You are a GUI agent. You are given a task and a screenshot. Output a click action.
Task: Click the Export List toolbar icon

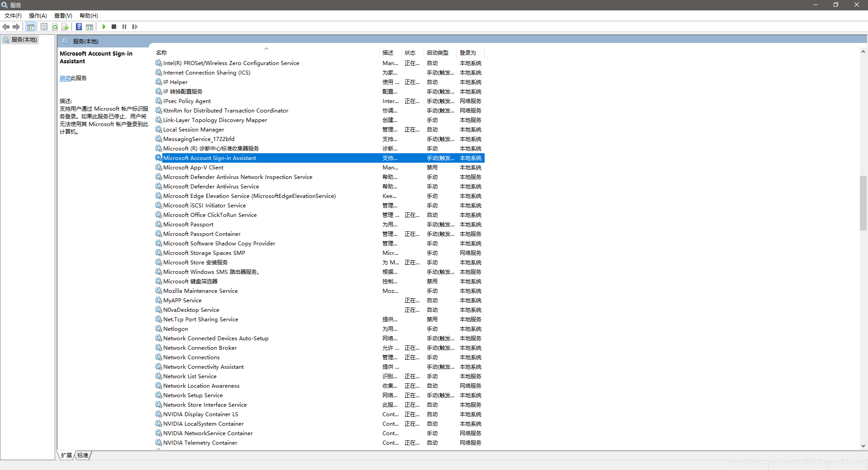coord(65,27)
